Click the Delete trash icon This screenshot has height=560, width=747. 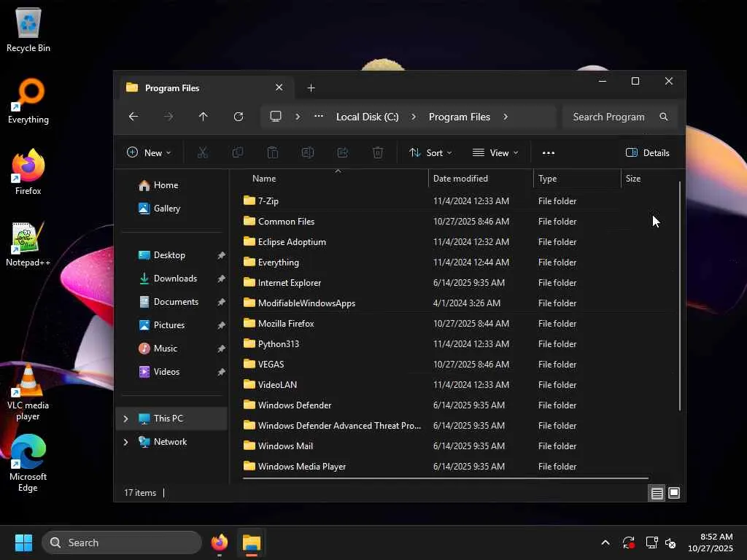(378, 152)
